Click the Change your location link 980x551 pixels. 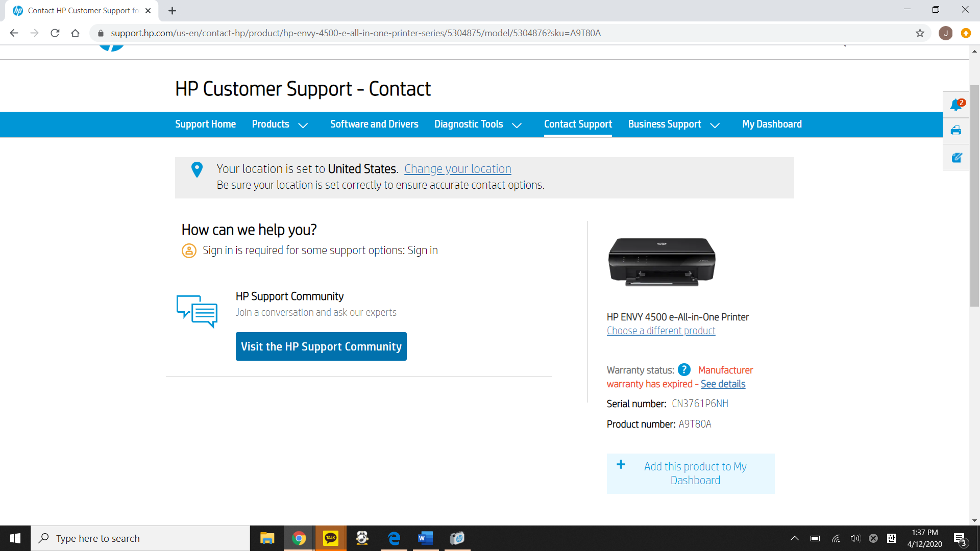457,169
